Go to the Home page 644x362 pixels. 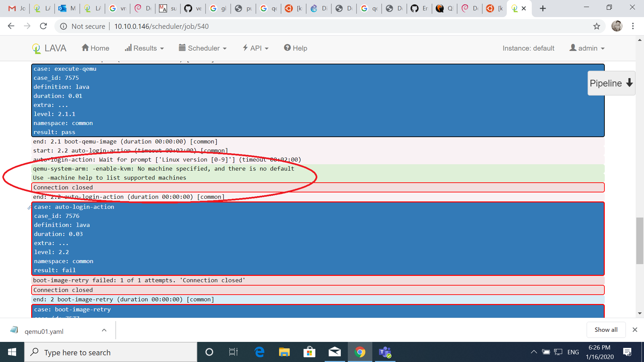pyautogui.click(x=95, y=48)
